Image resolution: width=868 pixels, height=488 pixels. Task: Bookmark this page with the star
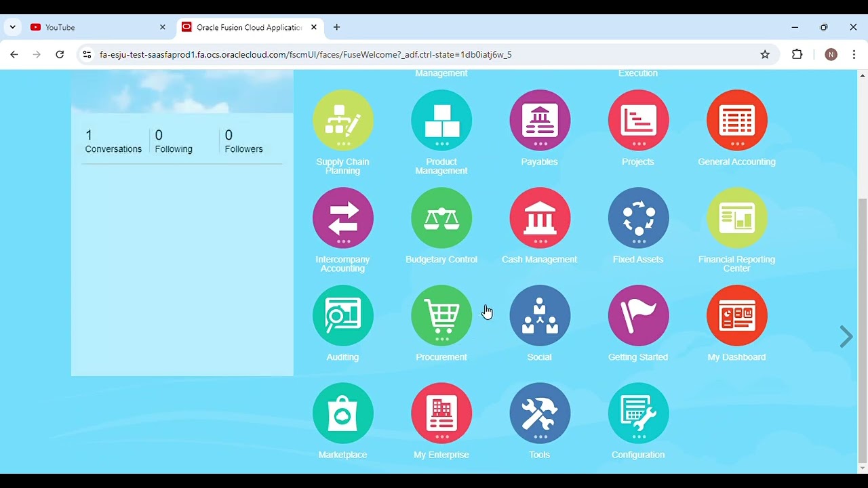pyautogui.click(x=765, y=55)
